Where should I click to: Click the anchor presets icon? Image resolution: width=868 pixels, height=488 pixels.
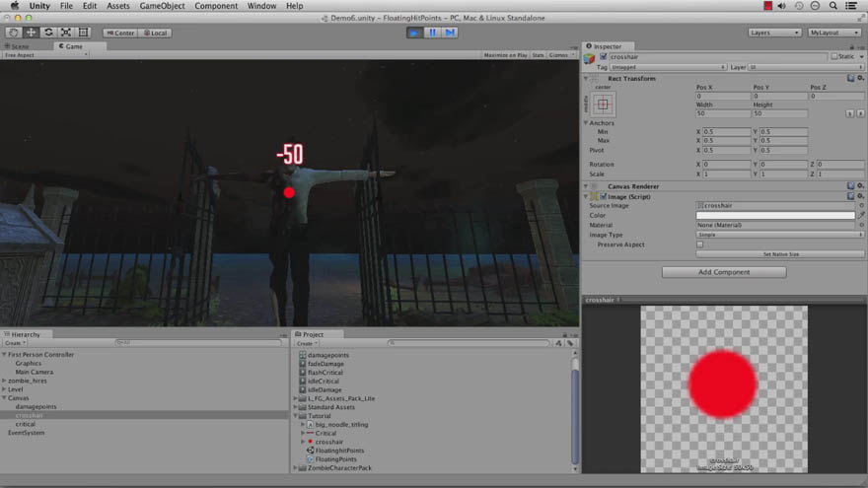(603, 105)
